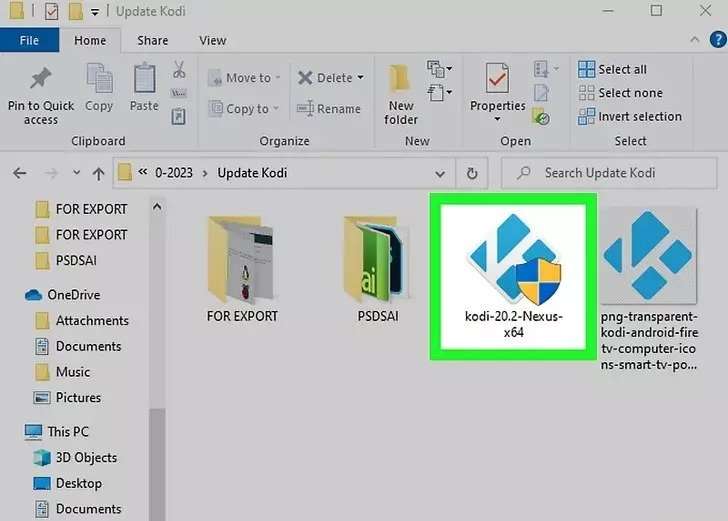The width and height of the screenshot is (728, 521).
Task: Click Pin to Quick access icon
Action: tap(40, 78)
